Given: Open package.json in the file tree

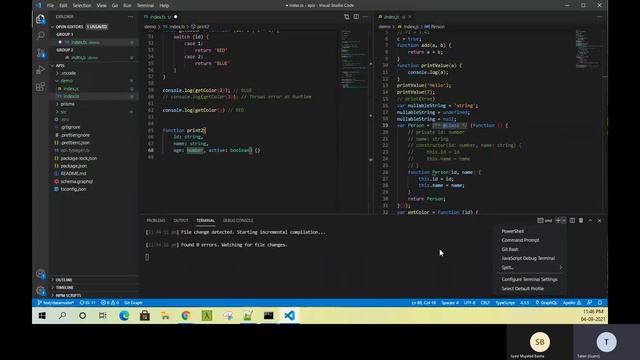Looking at the screenshot, I should 73,166.
